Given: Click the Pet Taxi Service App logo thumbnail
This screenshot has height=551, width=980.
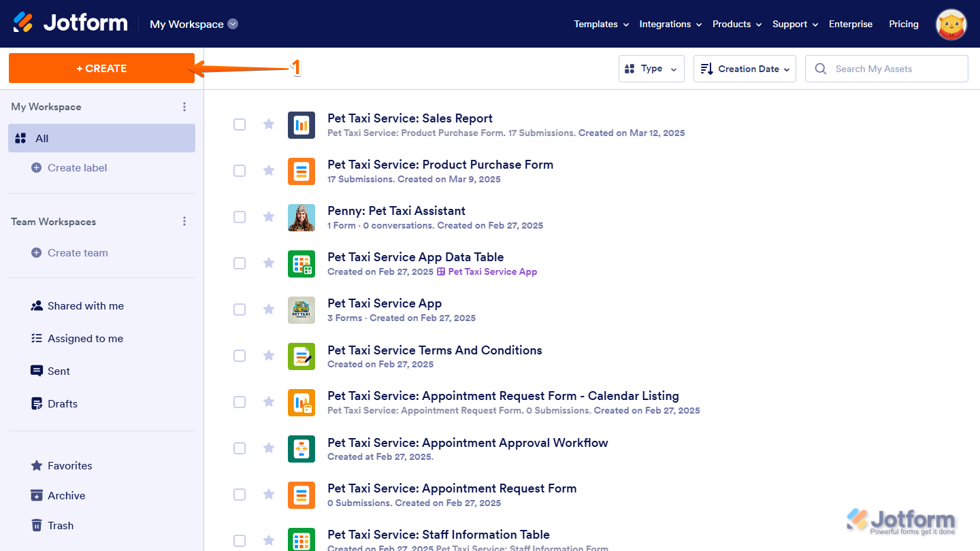Looking at the screenshot, I should click(x=301, y=310).
